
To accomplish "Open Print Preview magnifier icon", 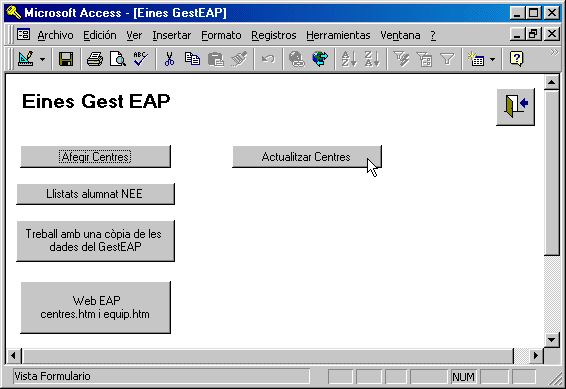I will [x=118, y=59].
